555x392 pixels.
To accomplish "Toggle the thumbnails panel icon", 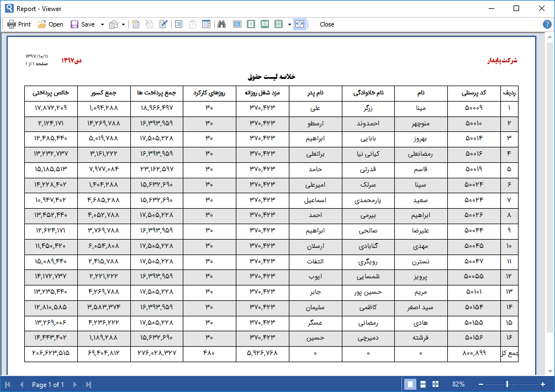I will (x=207, y=24).
